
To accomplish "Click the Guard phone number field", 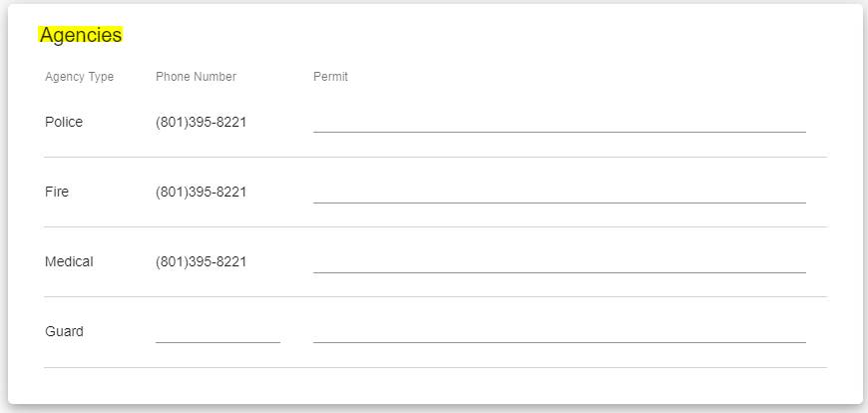I will tap(217, 331).
